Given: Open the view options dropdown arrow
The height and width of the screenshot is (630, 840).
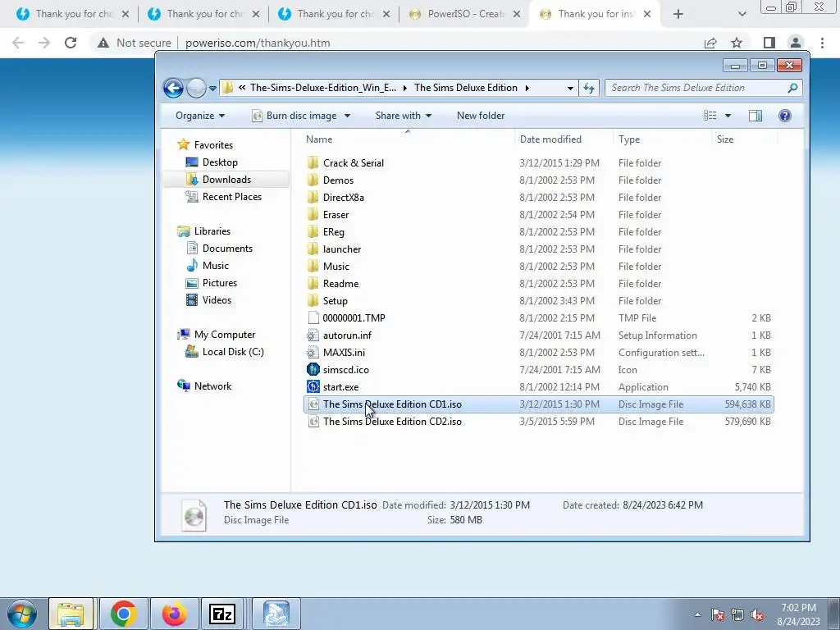Looking at the screenshot, I should point(728,116).
